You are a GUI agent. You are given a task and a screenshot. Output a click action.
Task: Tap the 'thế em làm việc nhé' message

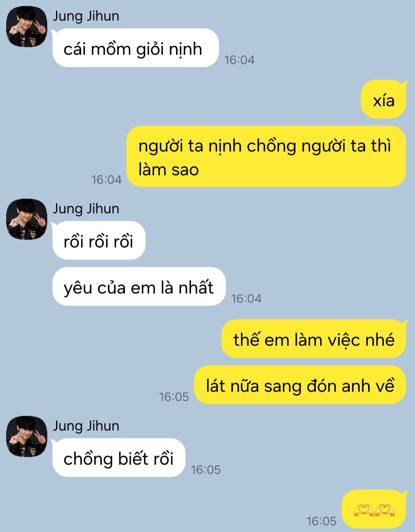click(314, 339)
